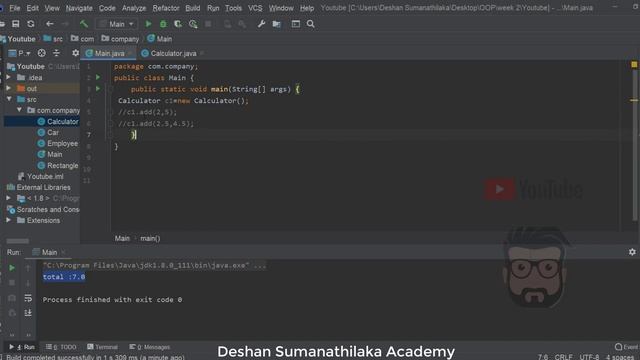Click the run anything window icon
This screenshot has width=640, height=360.
pos(296,24)
